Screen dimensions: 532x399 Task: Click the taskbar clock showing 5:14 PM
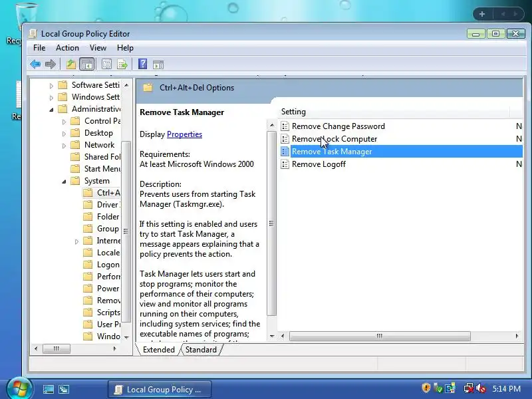(x=507, y=388)
